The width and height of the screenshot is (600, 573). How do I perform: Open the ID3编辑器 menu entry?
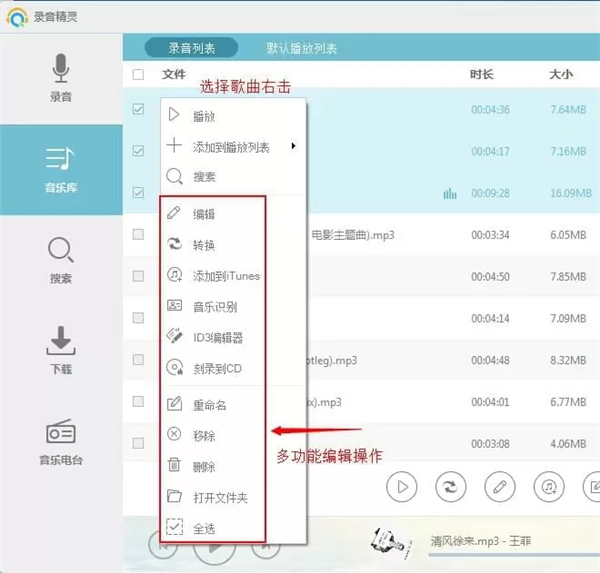coord(233,338)
